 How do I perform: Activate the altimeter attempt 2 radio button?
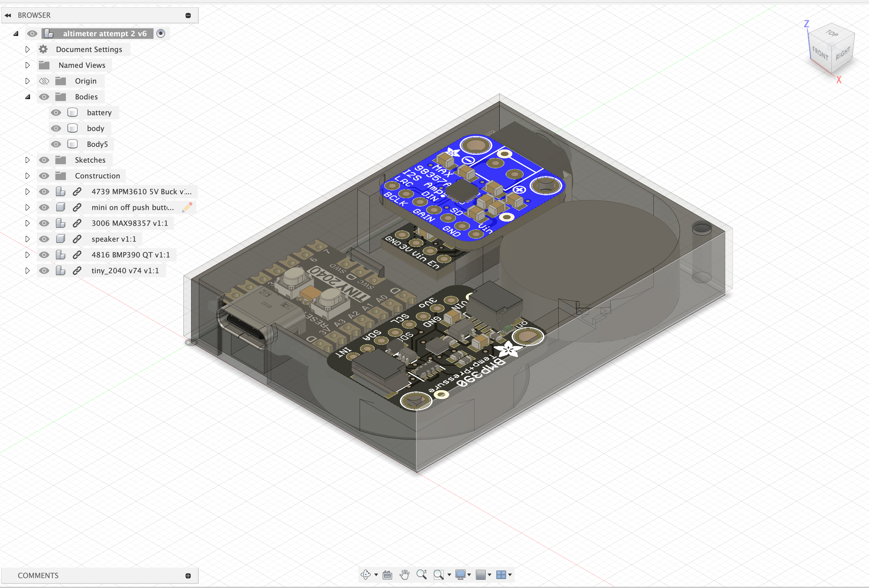[161, 34]
